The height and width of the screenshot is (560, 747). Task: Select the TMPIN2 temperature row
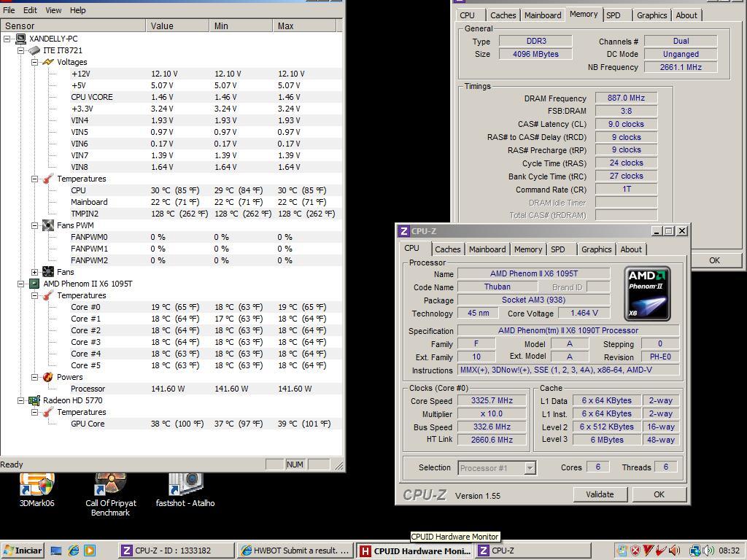tap(206, 214)
